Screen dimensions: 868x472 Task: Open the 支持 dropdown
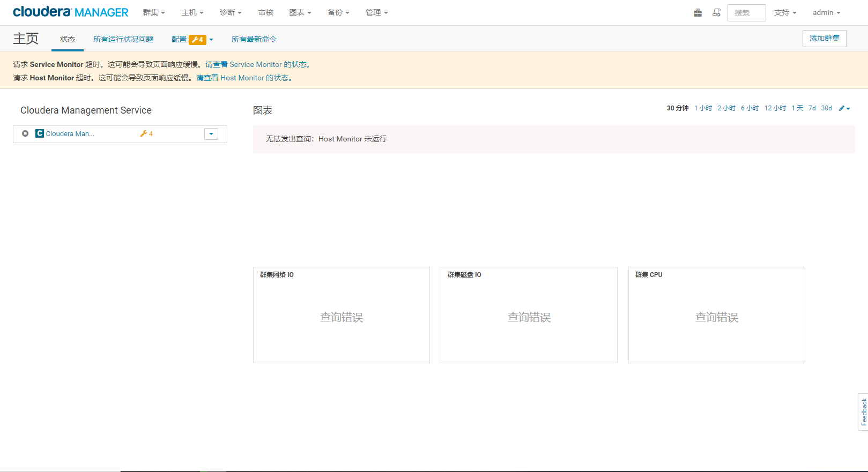[x=785, y=12]
